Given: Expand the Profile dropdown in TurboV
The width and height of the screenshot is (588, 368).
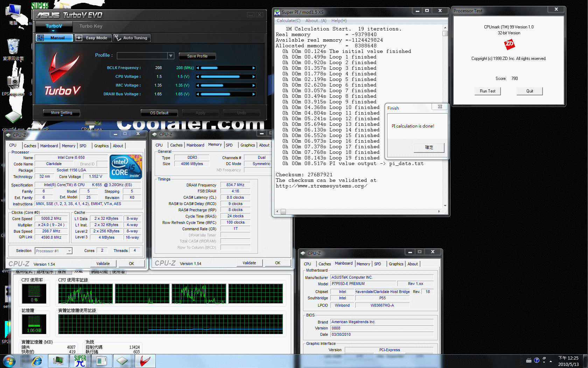Looking at the screenshot, I should [171, 56].
